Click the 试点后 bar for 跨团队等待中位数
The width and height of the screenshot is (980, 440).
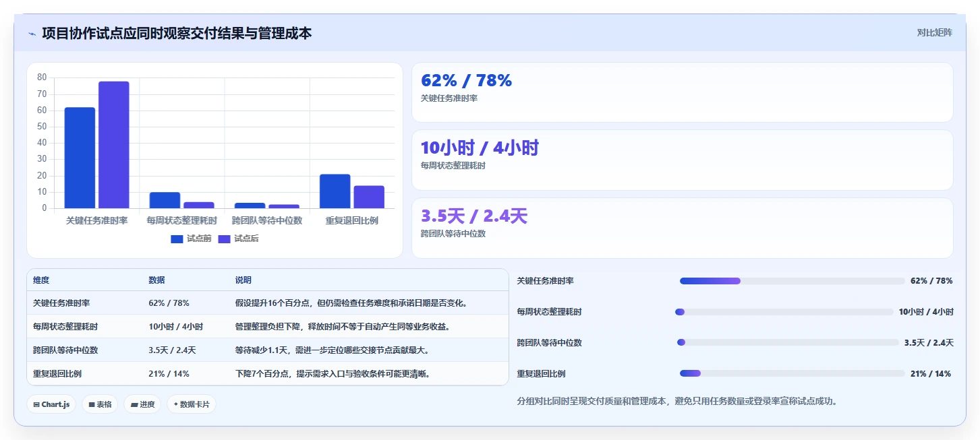[x=283, y=206]
